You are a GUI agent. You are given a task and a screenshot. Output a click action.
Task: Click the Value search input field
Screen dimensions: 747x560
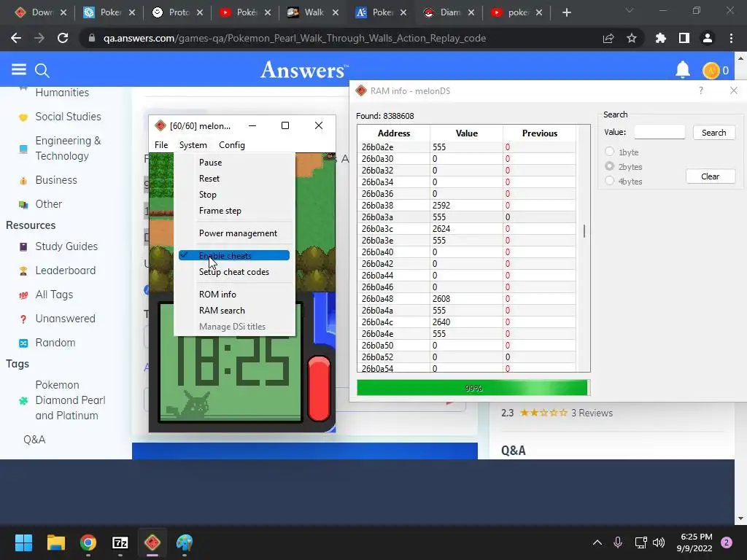click(659, 132)
